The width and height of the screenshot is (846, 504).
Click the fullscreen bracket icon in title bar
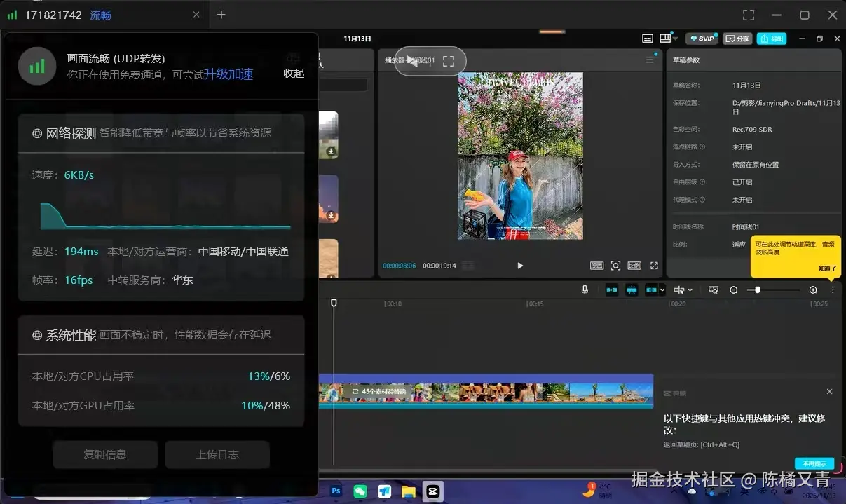click(x=749, y=15)
